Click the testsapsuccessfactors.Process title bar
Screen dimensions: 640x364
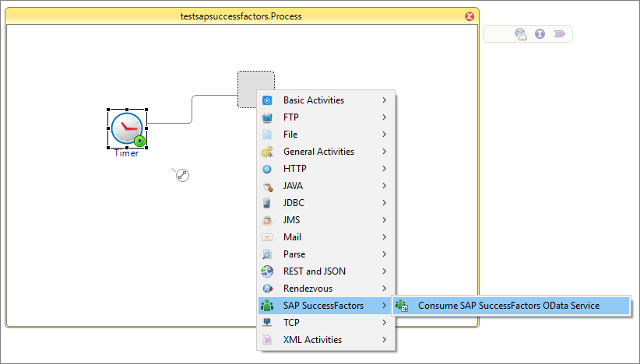(241, 16)
